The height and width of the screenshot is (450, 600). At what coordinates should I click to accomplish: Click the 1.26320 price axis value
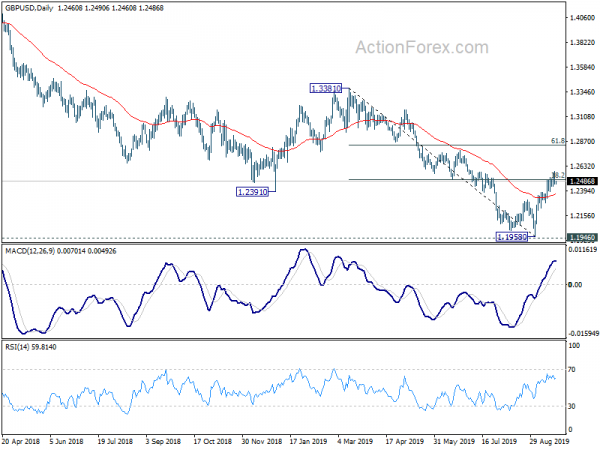(x=582, y=166)
